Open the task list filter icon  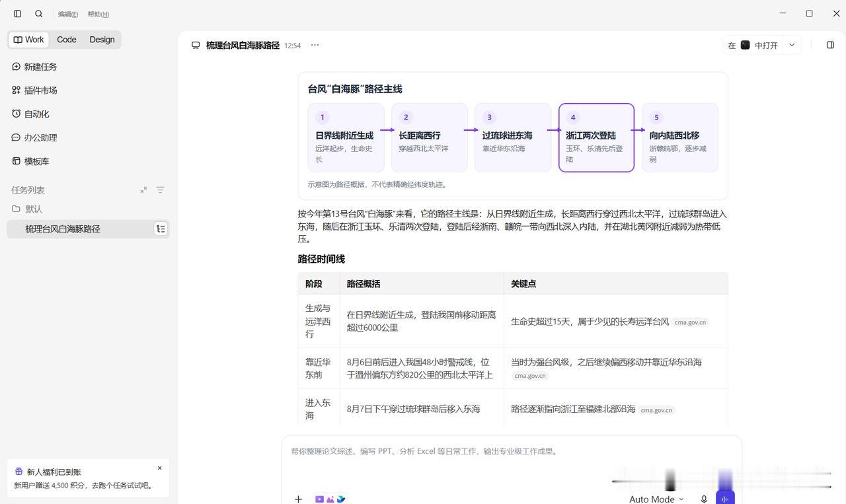coord(160,190)
